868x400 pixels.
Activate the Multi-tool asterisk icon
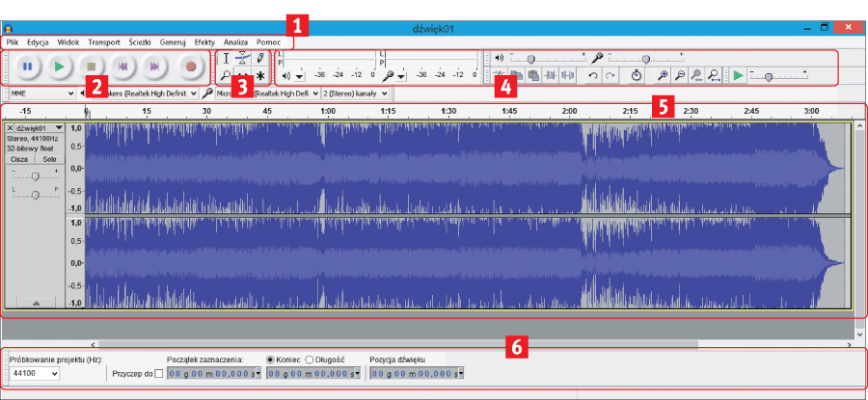click(260, 75)
